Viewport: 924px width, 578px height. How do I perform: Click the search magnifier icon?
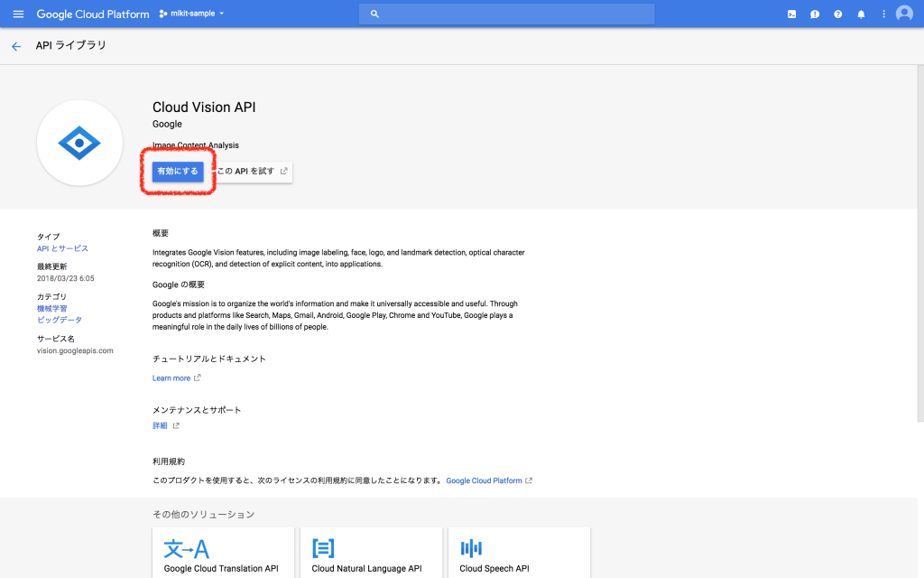pos(374,14)
